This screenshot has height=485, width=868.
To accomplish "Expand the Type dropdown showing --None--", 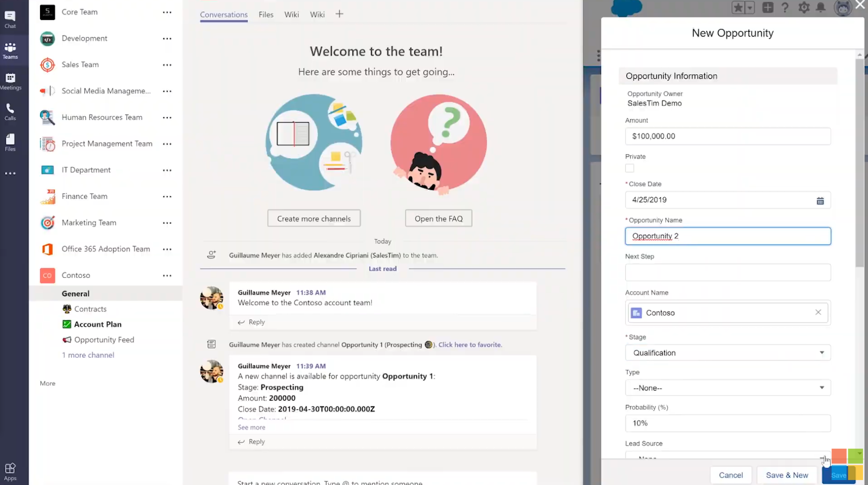I will [728, 388].
